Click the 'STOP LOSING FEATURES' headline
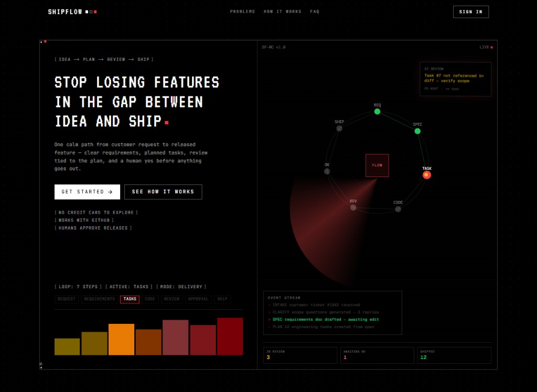 click(x=137, y=102)
